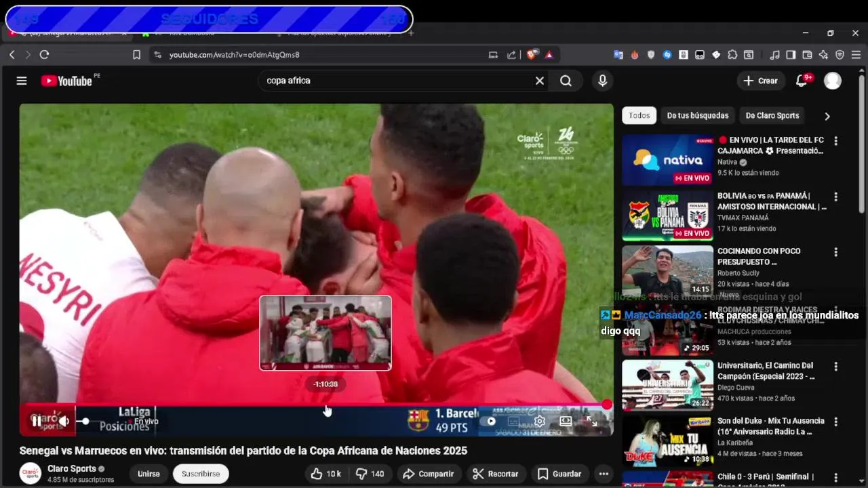This screenshot has width=868, height=488.
Task: Like the video with 10 k likes
Action: [326, 474]
